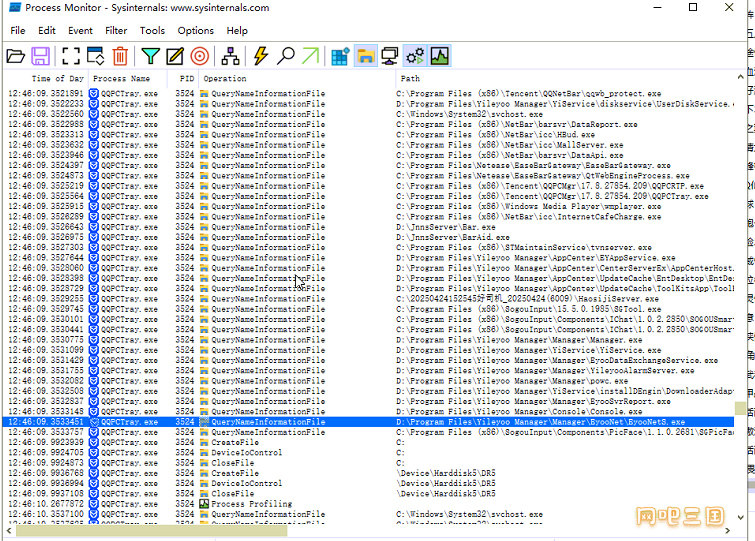The image size is (755, 541).
Task: Open the Tools menu
Action: point(152,30)
